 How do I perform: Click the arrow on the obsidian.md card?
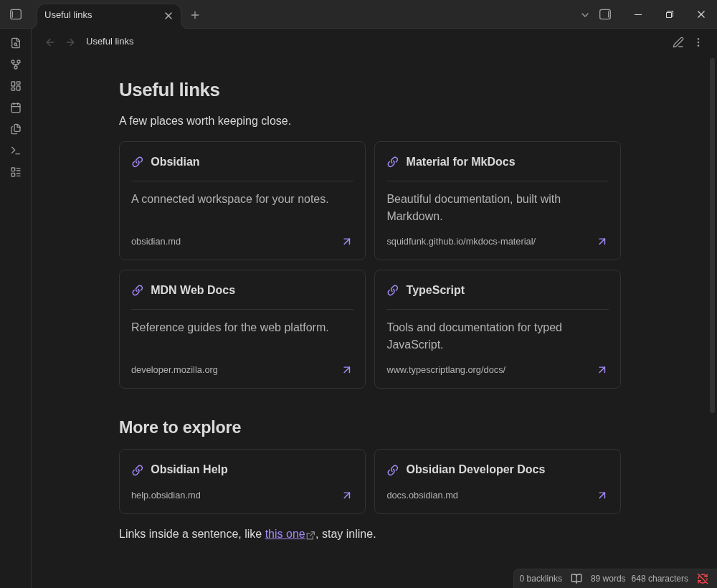click(347, 242)
